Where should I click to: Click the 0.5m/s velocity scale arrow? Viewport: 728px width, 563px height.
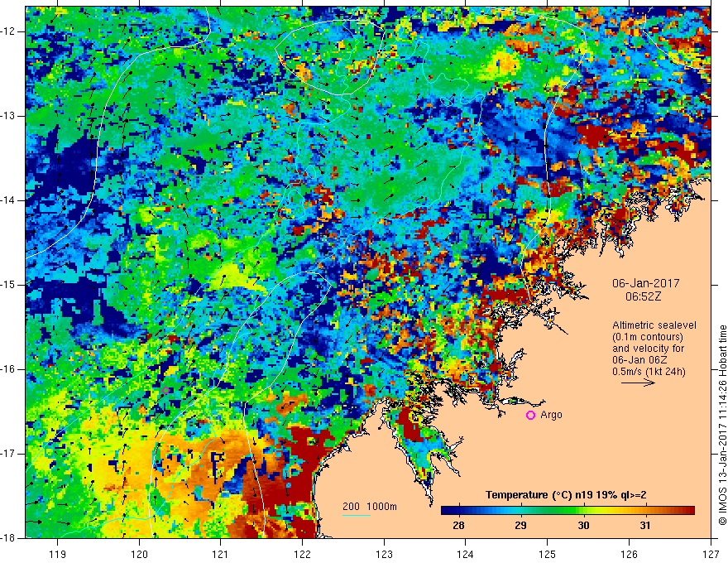[638, 383]
